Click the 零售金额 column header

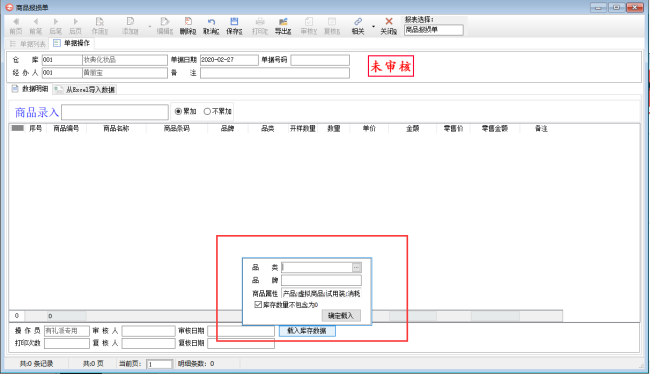point(495,129)
